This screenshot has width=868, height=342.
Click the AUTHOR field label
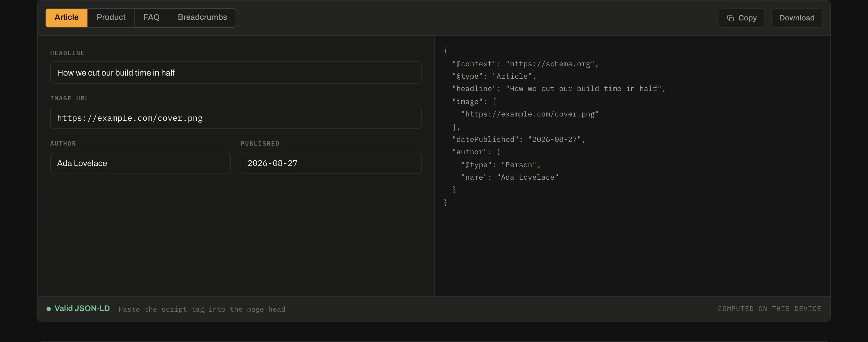pyautogui.click(x=63, y=143)
